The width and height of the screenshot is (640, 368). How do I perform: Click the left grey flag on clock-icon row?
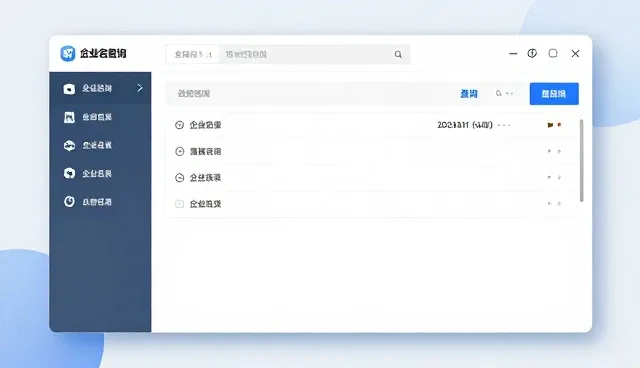click(x=549, y=177)
